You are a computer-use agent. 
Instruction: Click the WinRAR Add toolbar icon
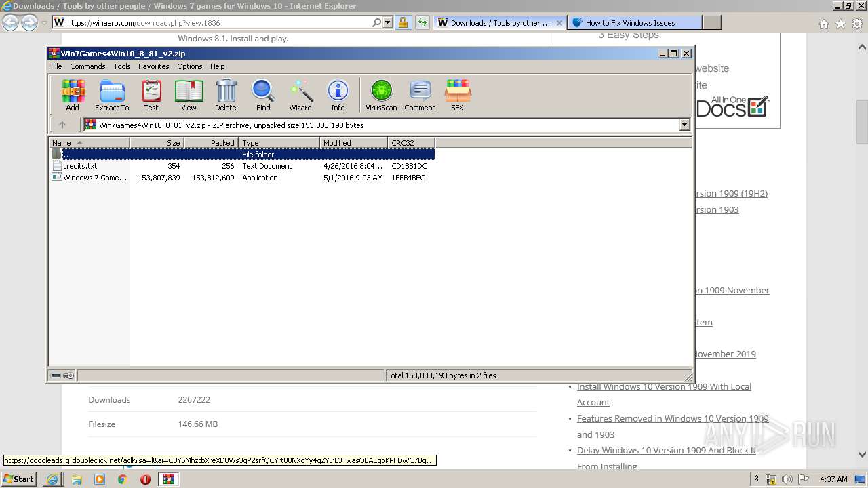pos(73,95)
